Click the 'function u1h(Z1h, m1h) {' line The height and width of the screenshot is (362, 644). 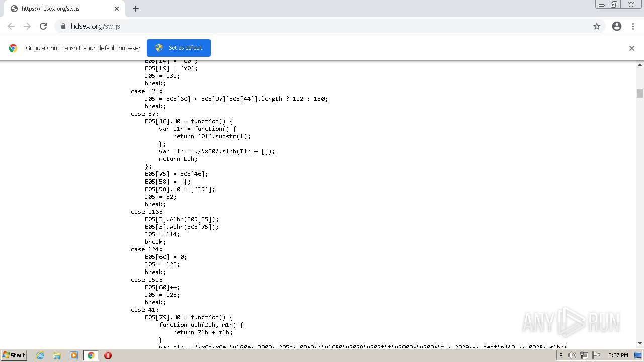201,325
